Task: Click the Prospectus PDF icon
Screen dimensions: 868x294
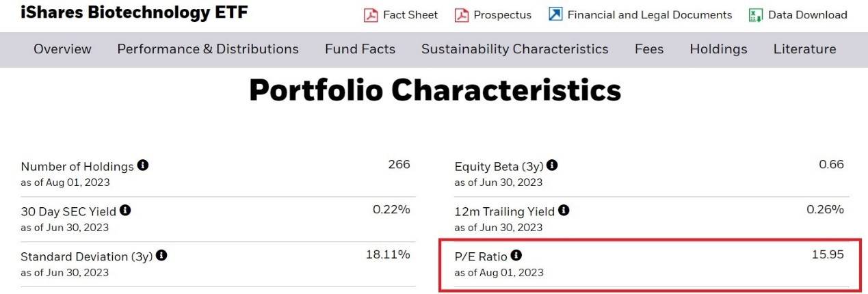Action: [x=462, y=15]
